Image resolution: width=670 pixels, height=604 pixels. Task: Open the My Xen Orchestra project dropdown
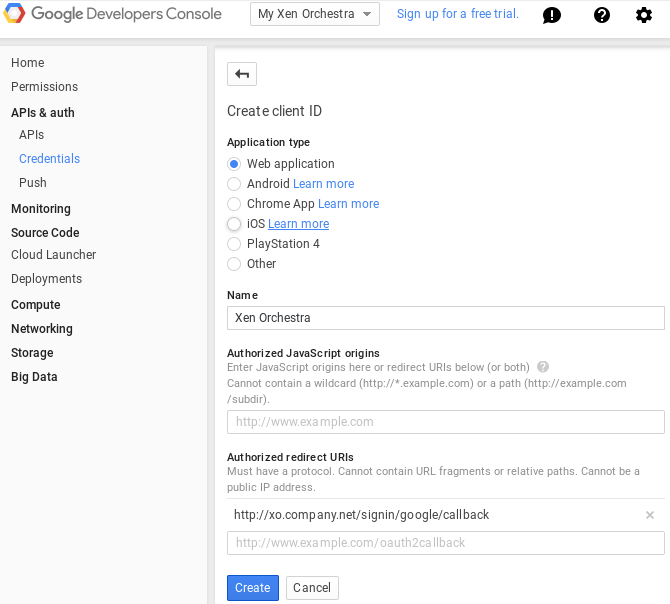(315, 14)
